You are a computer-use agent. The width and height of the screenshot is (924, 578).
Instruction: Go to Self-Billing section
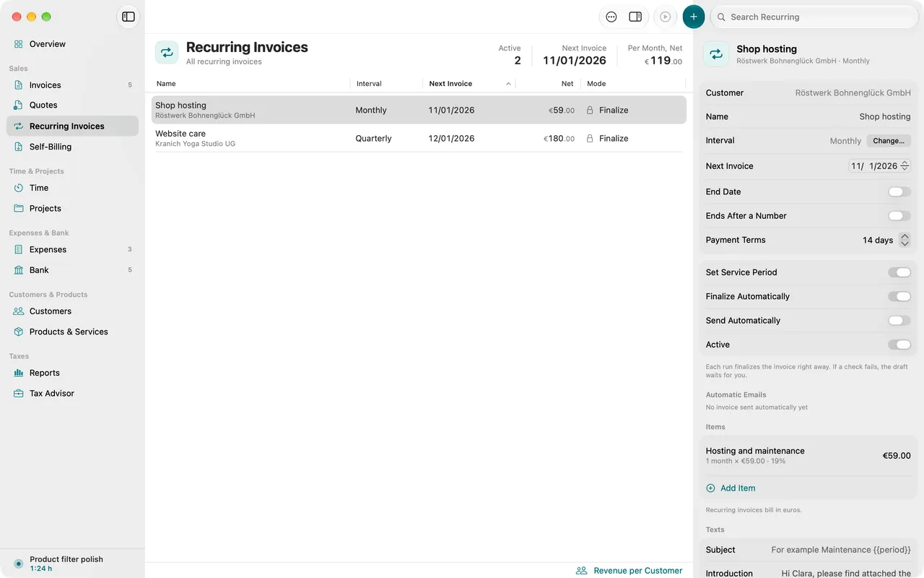tap(72, 147)
